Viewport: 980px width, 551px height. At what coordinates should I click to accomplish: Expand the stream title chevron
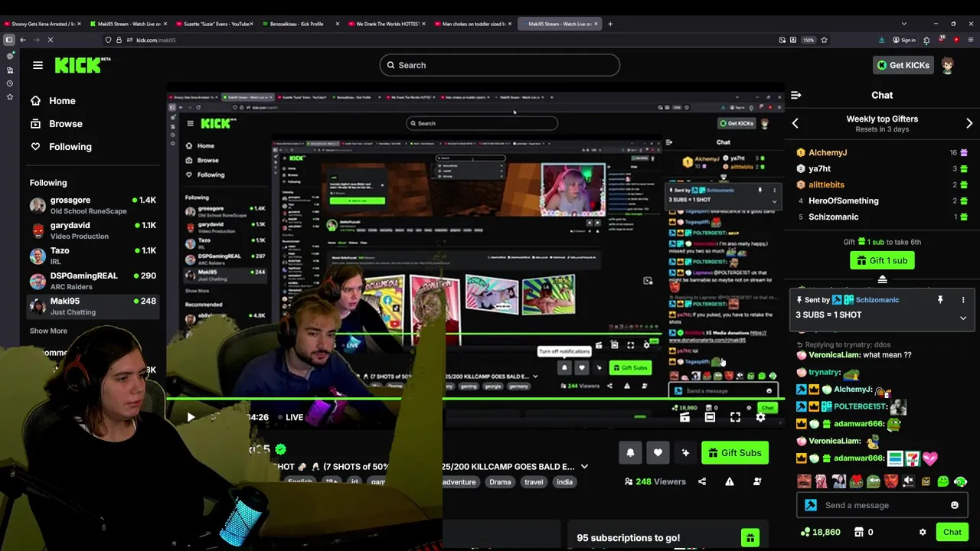coord(584,467)
